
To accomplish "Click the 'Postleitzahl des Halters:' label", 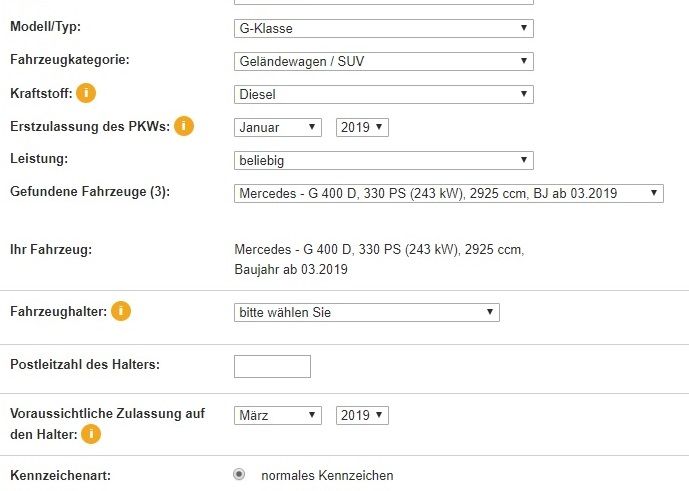I will click(x=85, y=365).
